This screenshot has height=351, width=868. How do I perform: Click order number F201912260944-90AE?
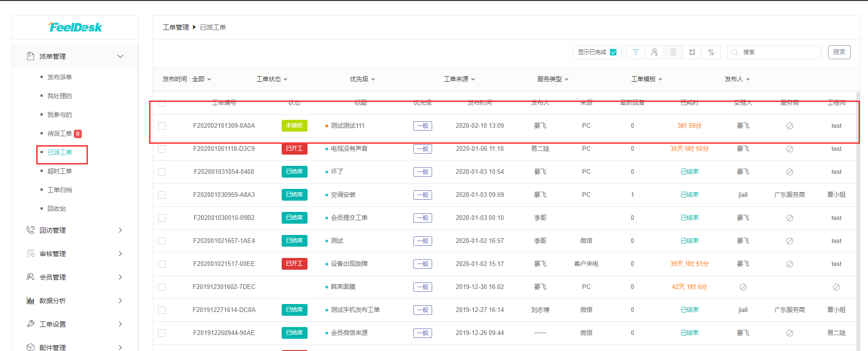tap(224, 333)
